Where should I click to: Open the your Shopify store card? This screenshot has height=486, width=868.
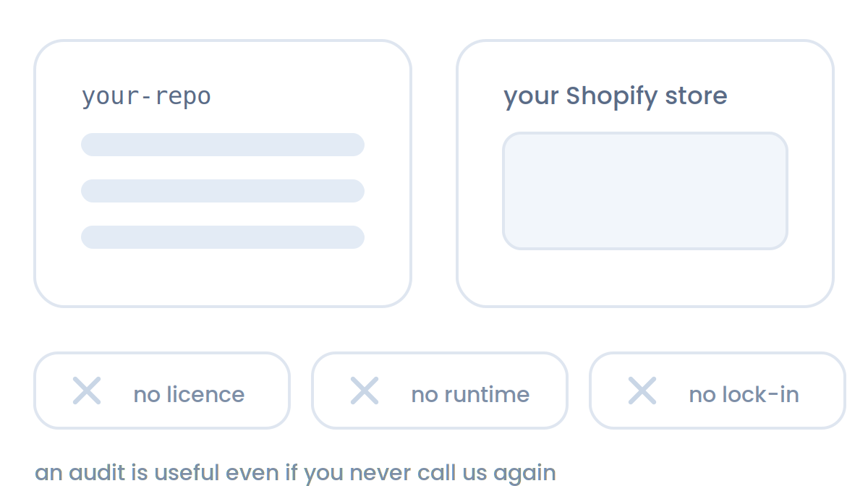(x=645, y=174)
